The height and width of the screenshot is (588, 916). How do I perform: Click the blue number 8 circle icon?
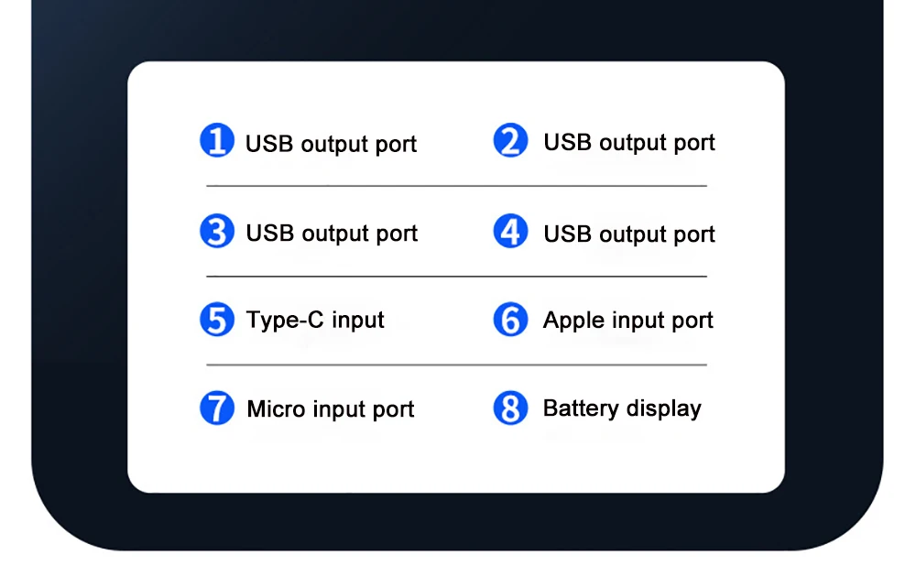point(510,408)
